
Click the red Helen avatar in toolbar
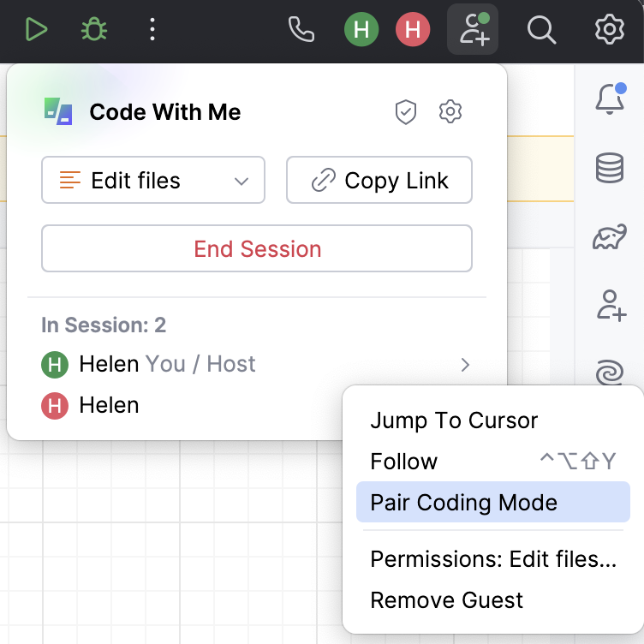(x=413, y=31)
